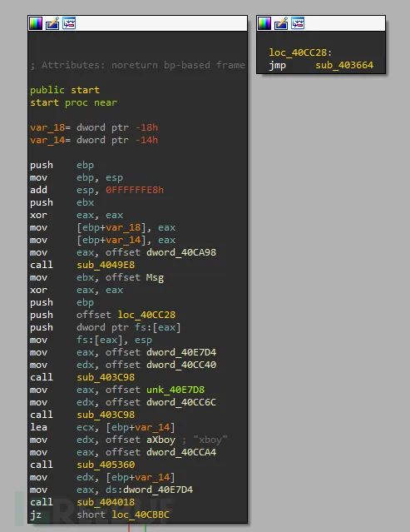Click the first sub_403C98 call
The width and height of the screenshot is (410, 532).
[106, 377]
